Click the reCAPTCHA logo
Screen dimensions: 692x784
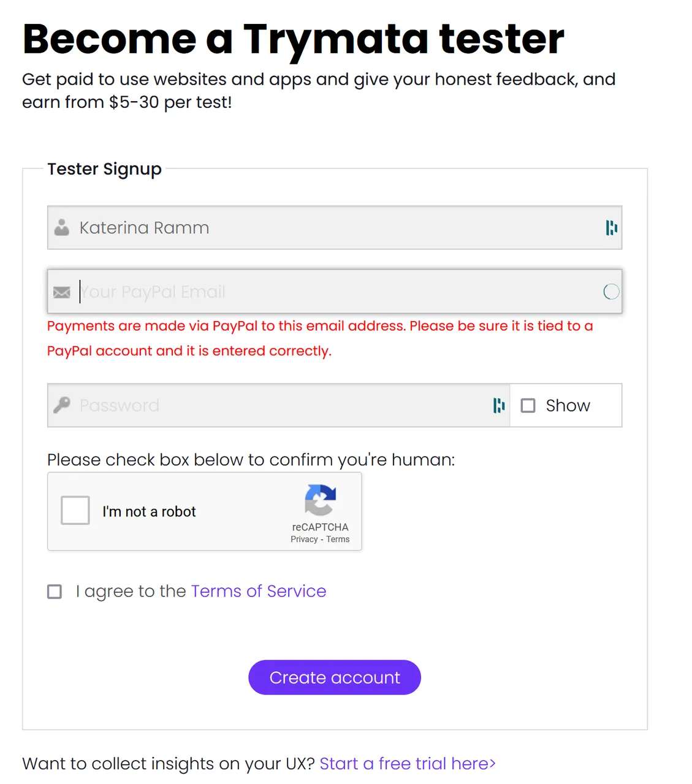tap(320, 500)
